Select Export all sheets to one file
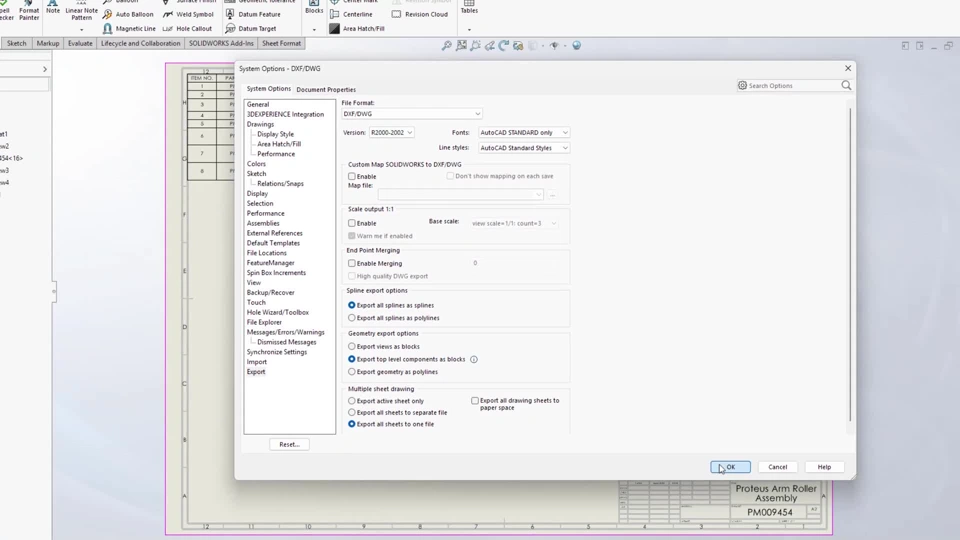 (x=351, y=424)
